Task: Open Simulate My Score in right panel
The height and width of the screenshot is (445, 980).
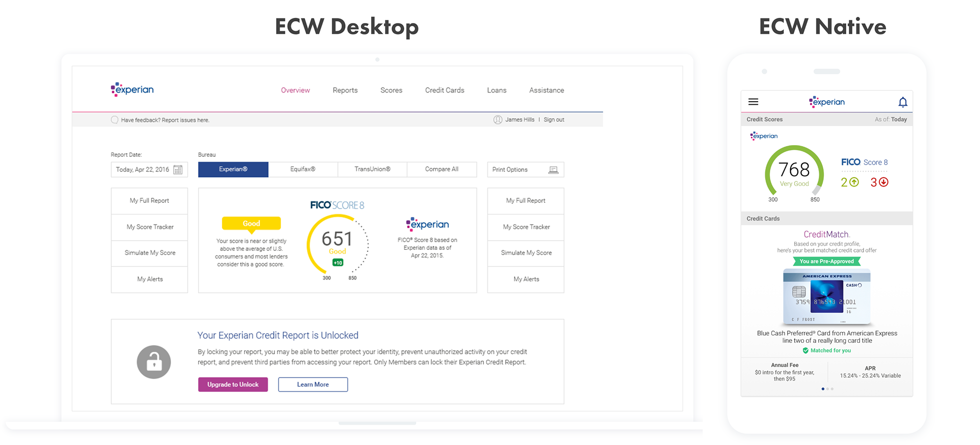Action: tap(525, 253)
